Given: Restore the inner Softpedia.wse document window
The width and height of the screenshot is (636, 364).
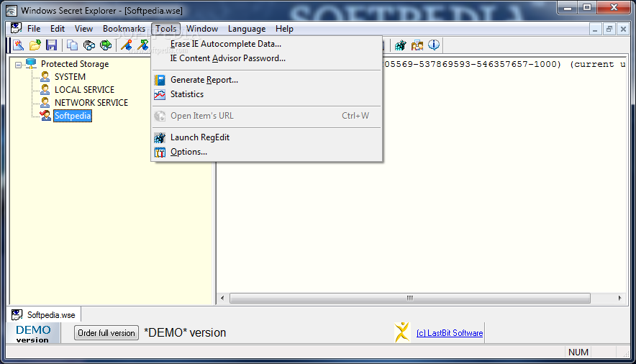Looking at the screenshot, I should pos(609,29).
